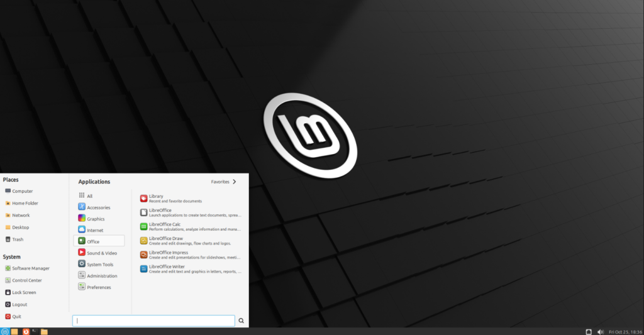Open Terminal from the panel
Screen dimensions: 644x335
click(35, 331)
